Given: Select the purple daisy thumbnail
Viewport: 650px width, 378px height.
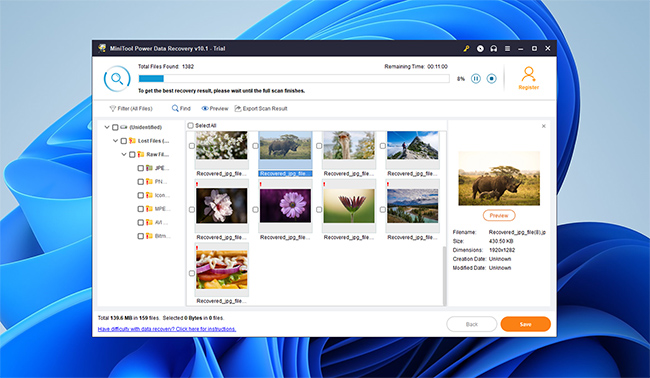Looking at the screenshot, I should click(285, 206).
